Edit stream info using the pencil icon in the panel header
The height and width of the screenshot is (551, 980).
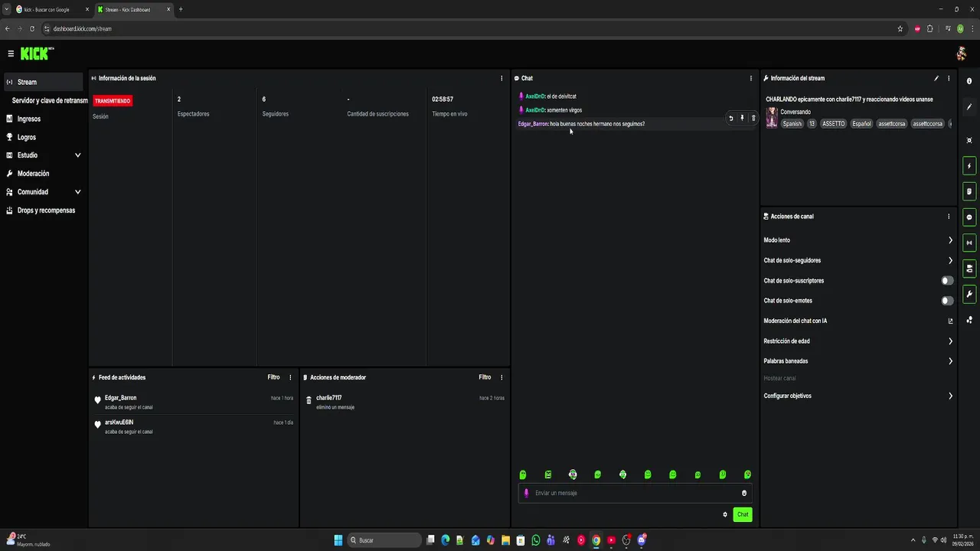coord(936,78)
